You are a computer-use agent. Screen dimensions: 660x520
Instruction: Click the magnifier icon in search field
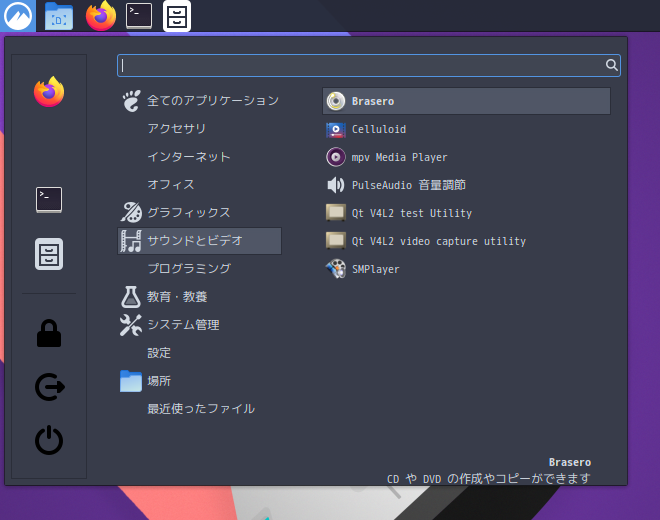(x=611, y=65)
